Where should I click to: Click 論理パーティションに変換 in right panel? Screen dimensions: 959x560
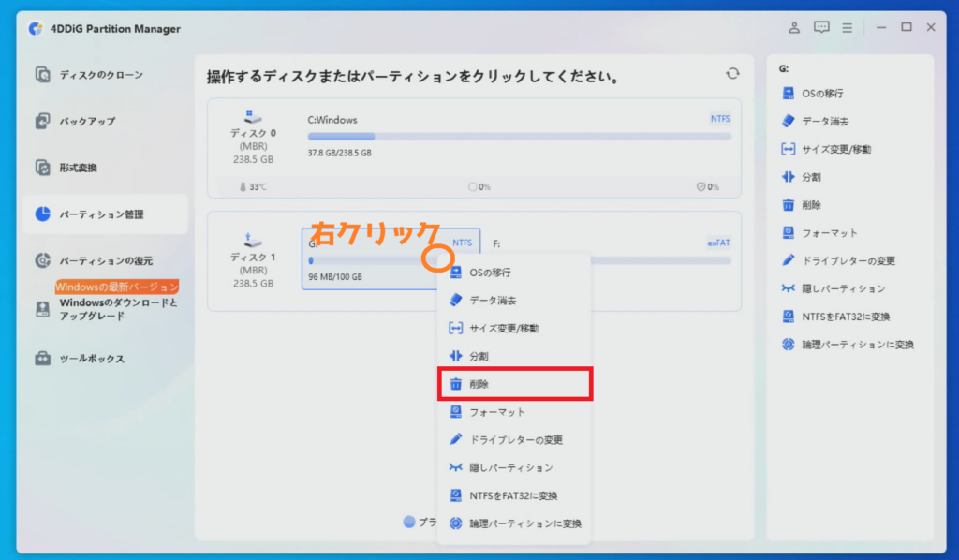pos(857,345)
